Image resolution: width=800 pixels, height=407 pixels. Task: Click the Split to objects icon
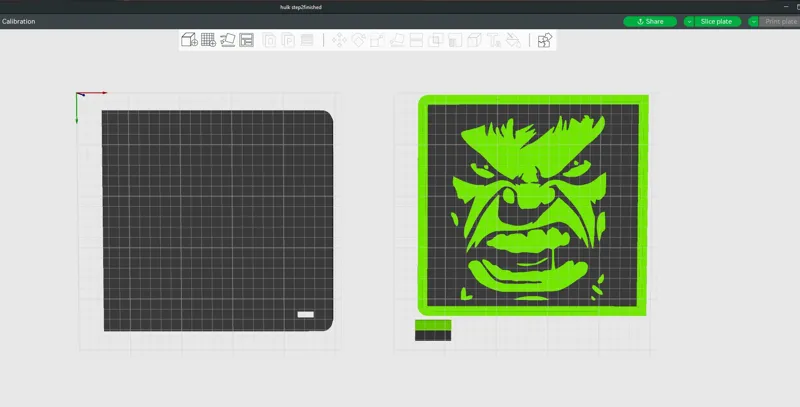[x=269, y=40]
